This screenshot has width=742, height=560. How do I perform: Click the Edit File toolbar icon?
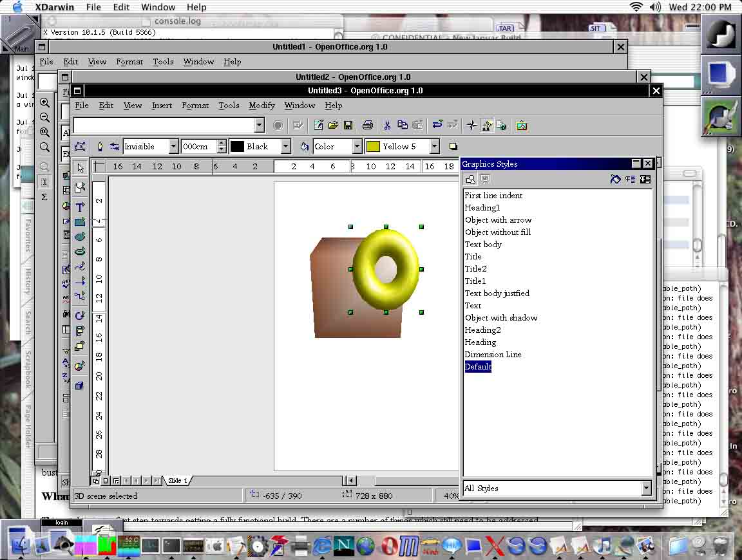click(298, 126)
